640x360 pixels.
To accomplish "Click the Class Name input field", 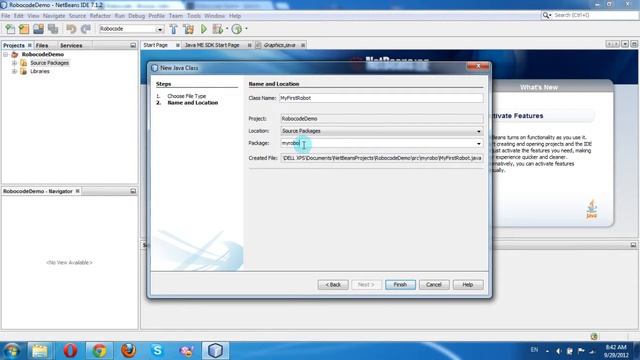I will coord(381,98).
